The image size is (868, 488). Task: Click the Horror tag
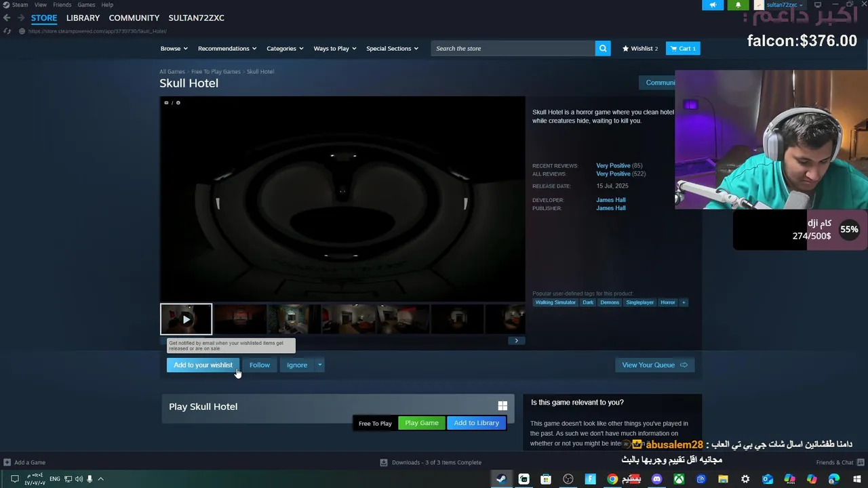pos(668,302)
